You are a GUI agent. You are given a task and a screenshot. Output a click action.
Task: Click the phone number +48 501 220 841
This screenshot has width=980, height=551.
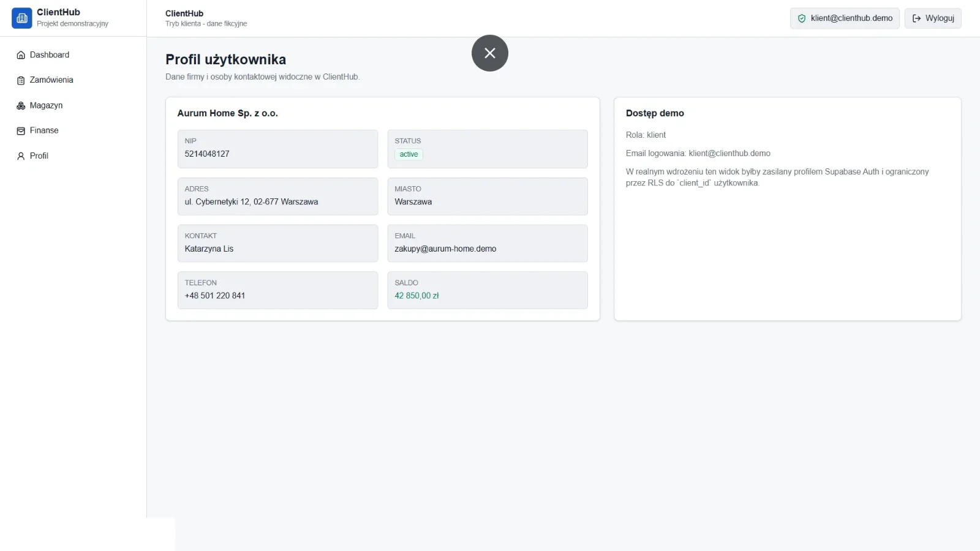pos(214,296)
